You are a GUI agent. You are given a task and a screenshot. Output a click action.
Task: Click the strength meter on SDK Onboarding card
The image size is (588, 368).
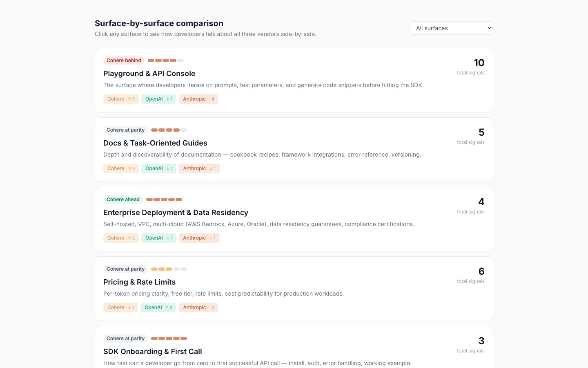click(x=169, y=339)
